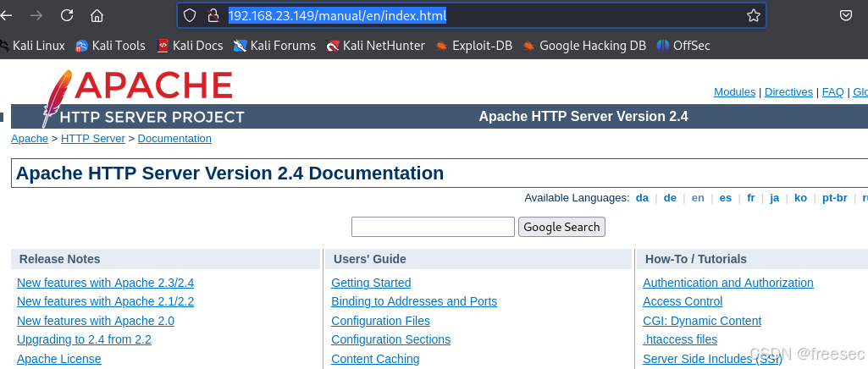
Task: Click the How-To / Tutorials heading
Action: (696, 259)
